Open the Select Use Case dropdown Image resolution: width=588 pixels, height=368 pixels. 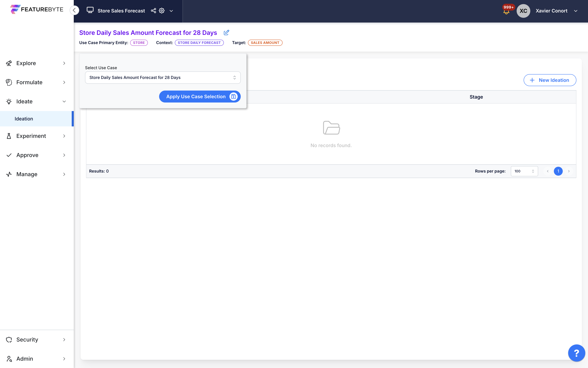(163, 77)
